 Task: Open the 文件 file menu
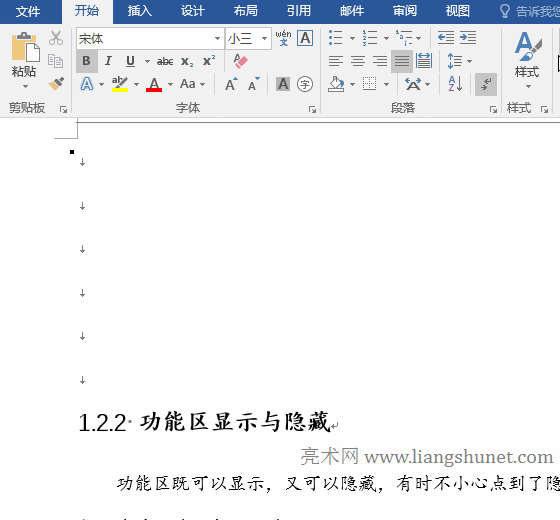(28, 12)
